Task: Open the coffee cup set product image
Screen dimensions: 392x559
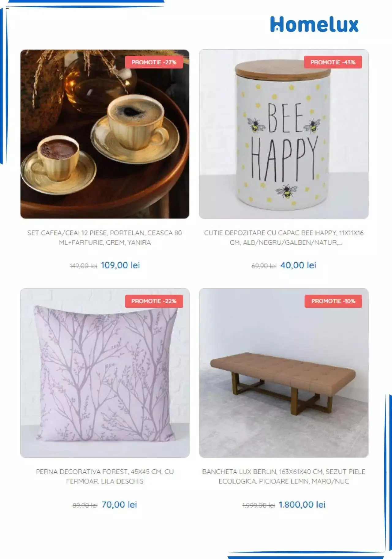Action: click(x=105, y=134)
